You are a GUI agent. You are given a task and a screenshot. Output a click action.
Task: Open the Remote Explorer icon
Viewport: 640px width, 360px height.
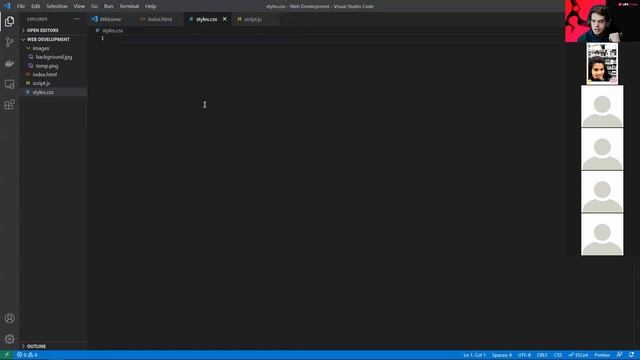click(9, 84)
